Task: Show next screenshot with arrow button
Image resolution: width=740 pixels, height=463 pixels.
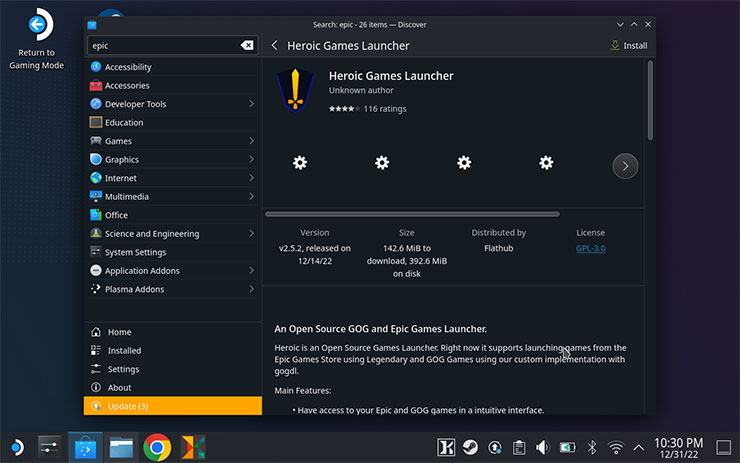Action: click(x=625, y=166)
